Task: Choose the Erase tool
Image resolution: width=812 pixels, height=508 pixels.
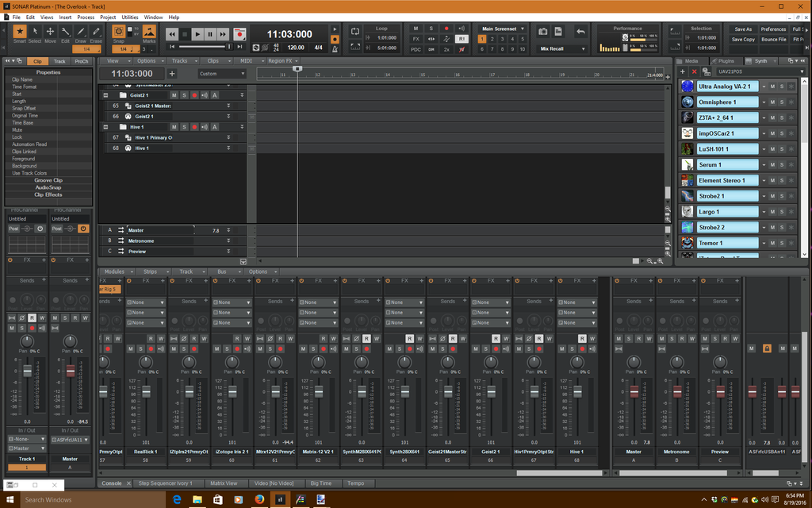Action: coord(96,33)
